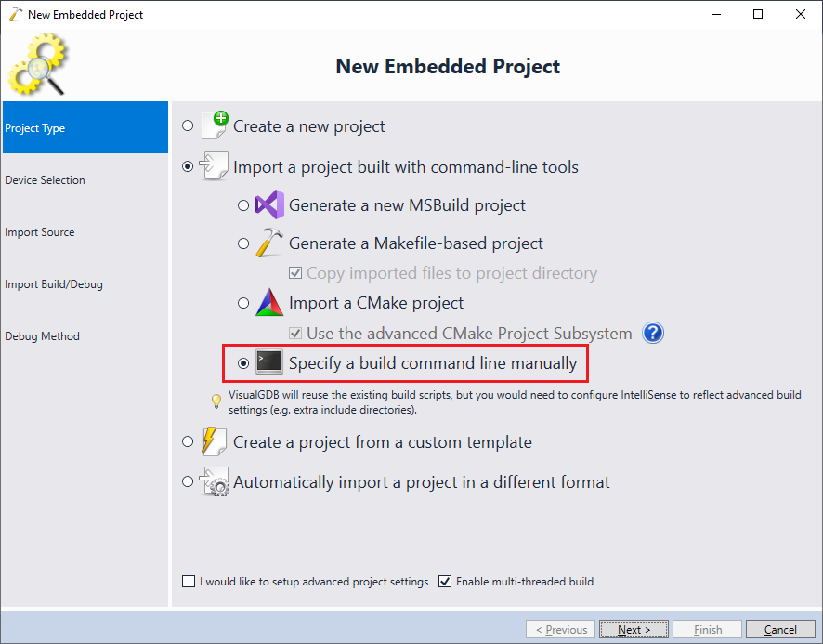Click the Cancel button
This screenshot has height=644, width=823.
(x=780, y=629)
